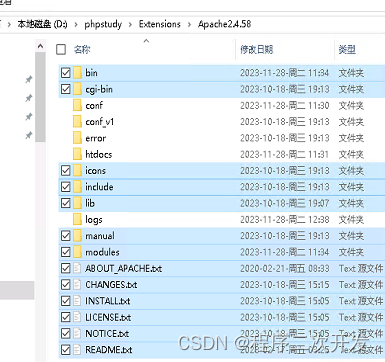The height and width of the screenshot is (362, 385).
Task: Click the ABOUT_APACHE.txt file icon
Action: tap(77, 268)
